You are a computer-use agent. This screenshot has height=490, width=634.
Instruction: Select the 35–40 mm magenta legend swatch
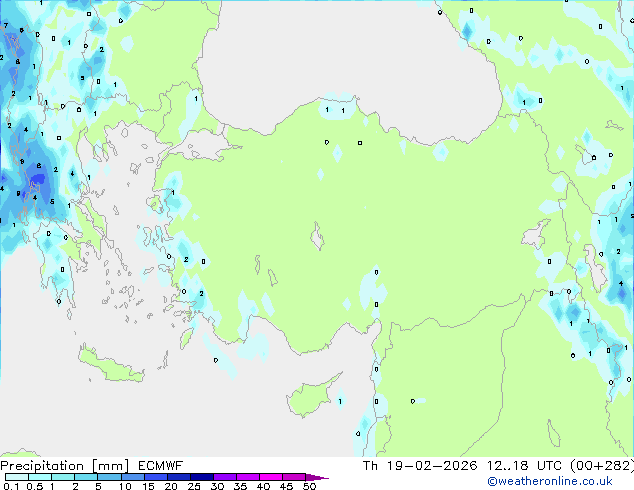pos(248,477)
